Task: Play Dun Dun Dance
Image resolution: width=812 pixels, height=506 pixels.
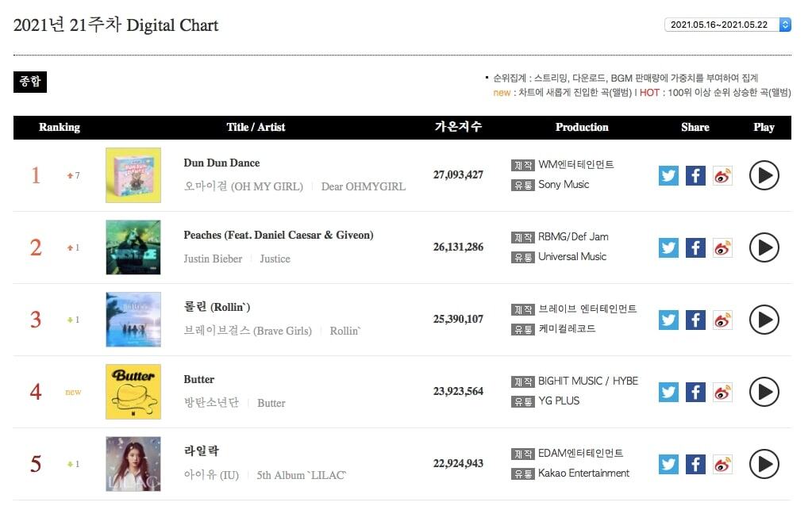Action: (764, 175)
